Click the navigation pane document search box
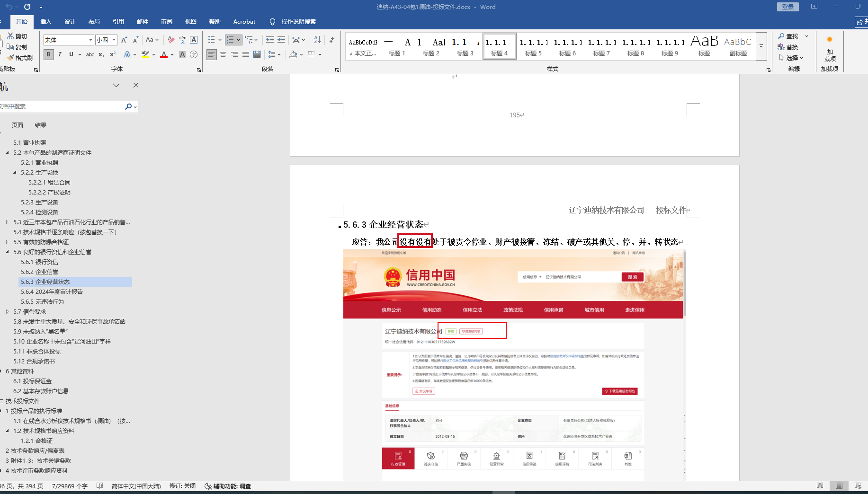 click(x=62, y=106)
